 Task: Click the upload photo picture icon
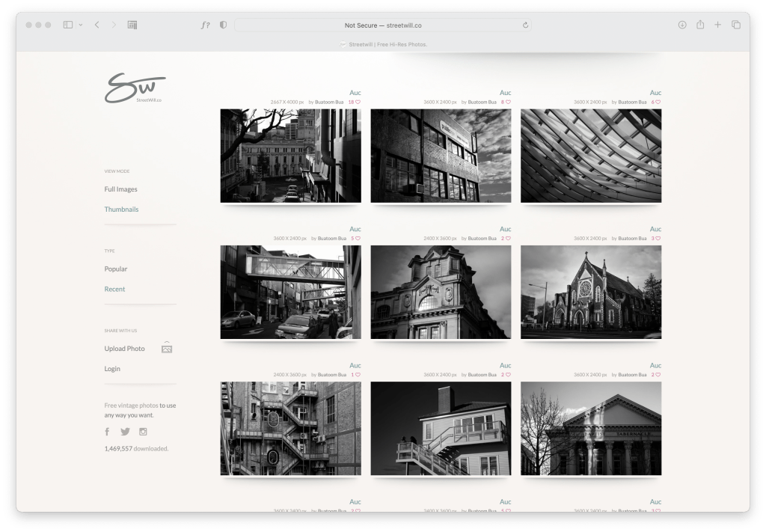coord(167,349)
